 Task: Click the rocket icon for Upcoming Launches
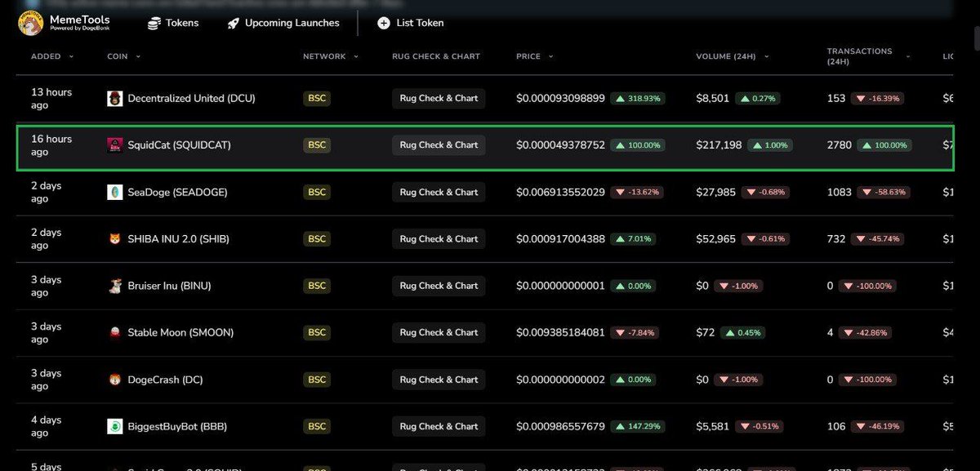click(x=233, y=24)
